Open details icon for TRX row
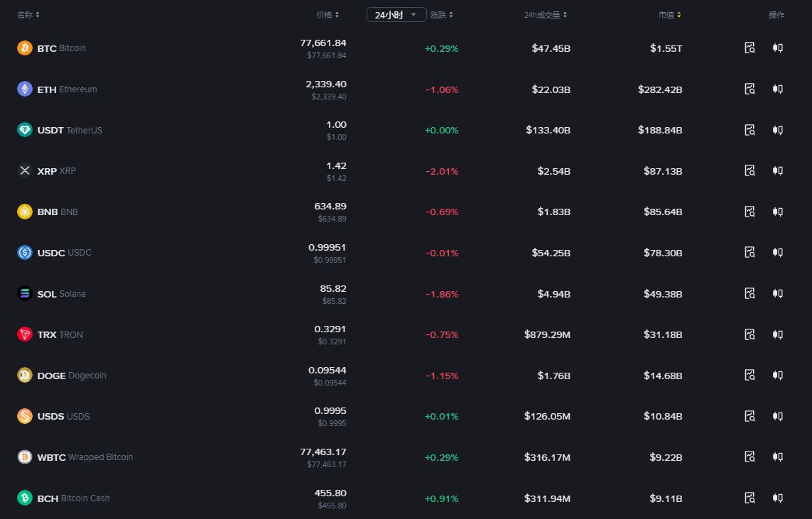 pos(749,334)
